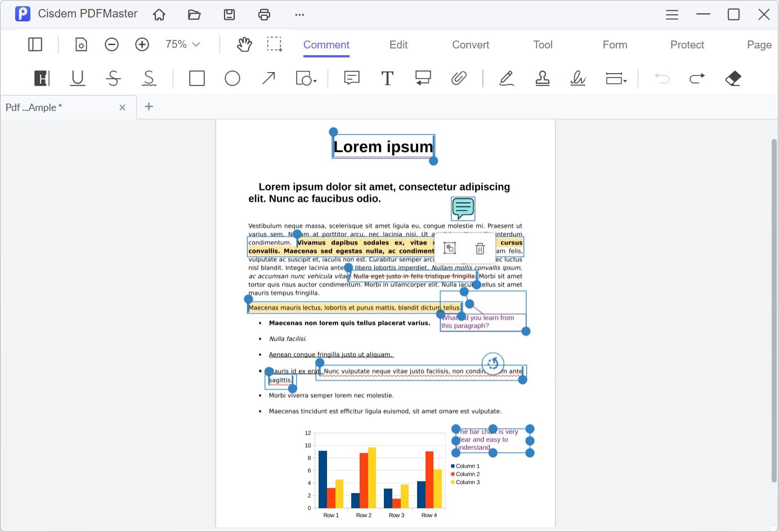Select the Rectangle shape tool

[x=197, y=78]
